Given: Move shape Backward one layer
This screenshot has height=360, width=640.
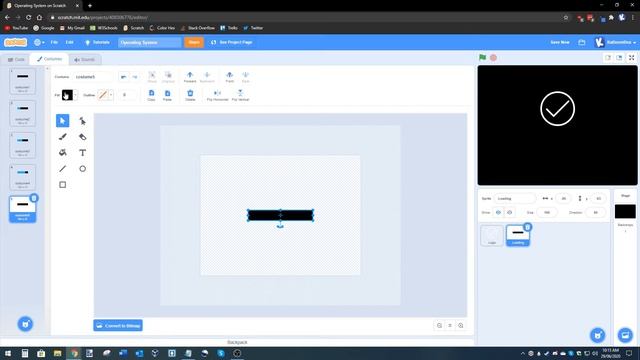Looking at the screenshot, I should (207, 77).
